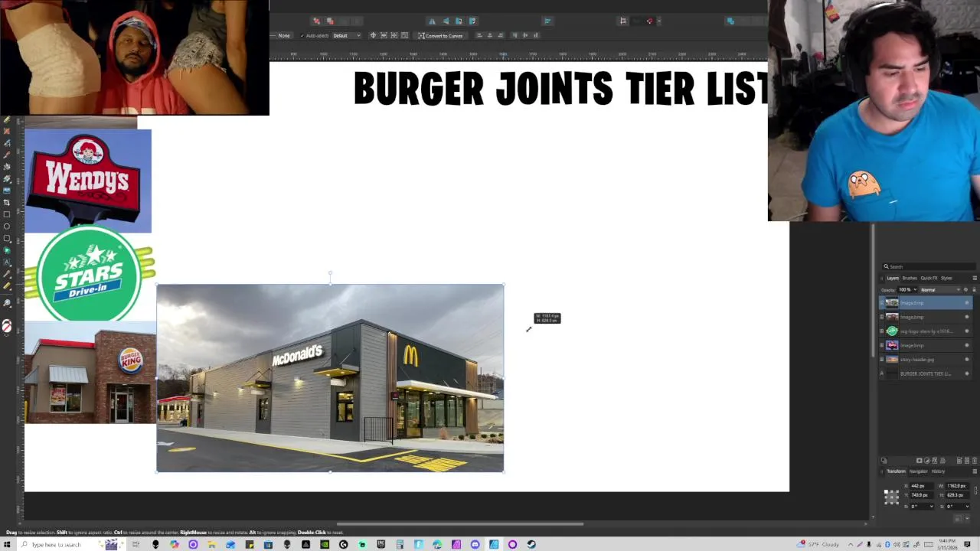980x551 pixels.
Task: Click the Convert to Curves button
Action: (x=440, y=36)
